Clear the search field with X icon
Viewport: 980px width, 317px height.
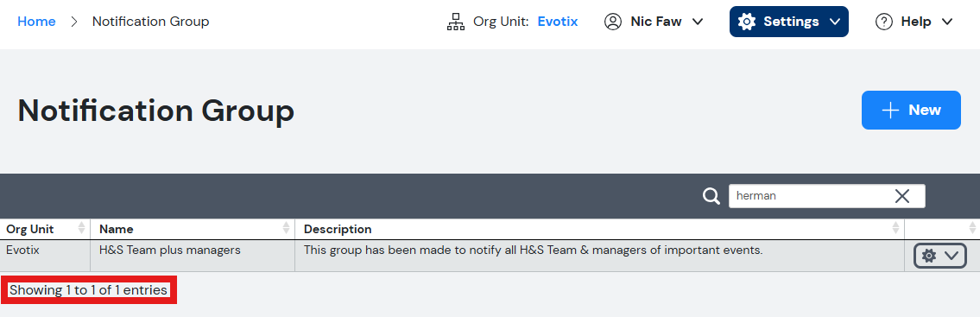pyautogui.click(x=902, y=196)
